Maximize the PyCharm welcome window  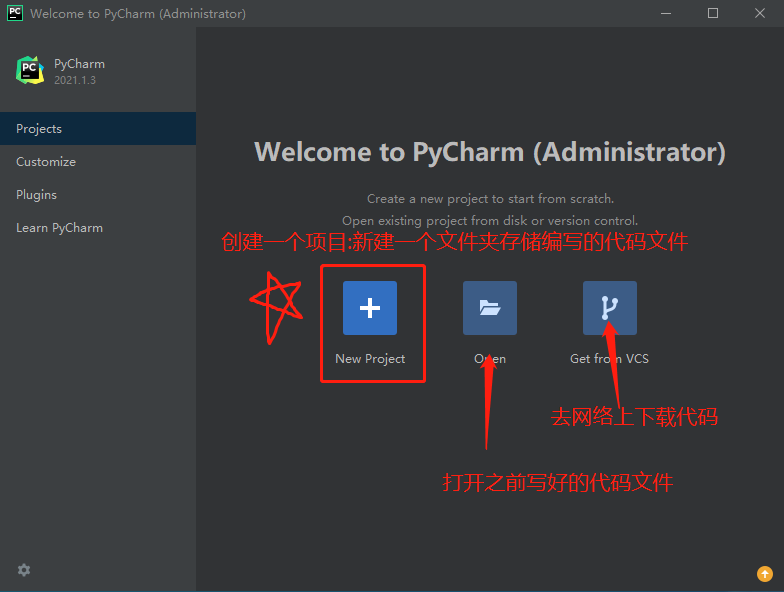pos(713,14)
